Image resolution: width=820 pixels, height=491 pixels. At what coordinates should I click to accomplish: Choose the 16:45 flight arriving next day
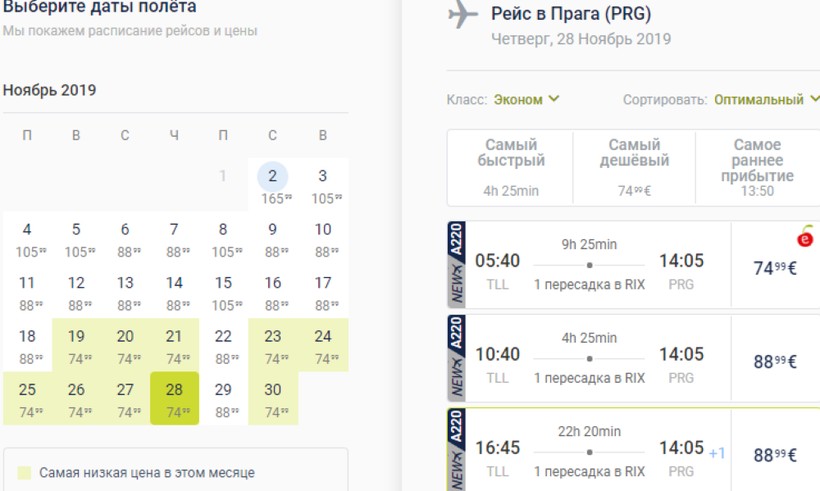(x=774, y=455)
